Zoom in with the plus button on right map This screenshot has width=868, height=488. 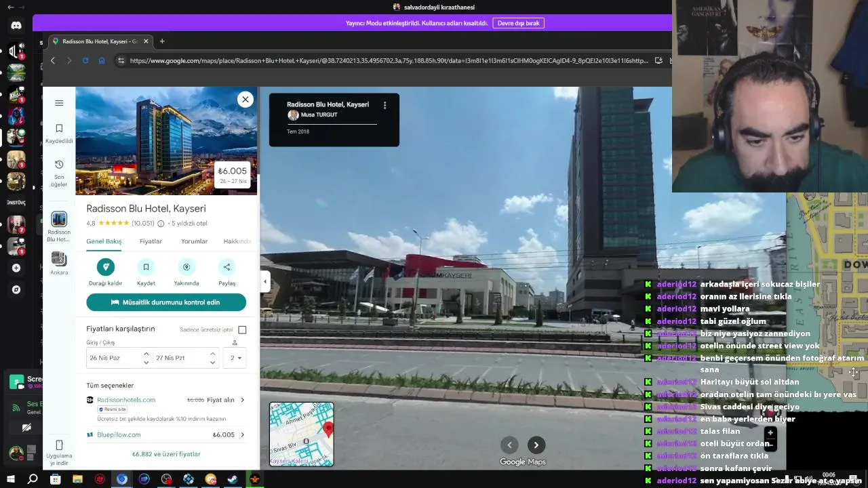tap(770, 432)
